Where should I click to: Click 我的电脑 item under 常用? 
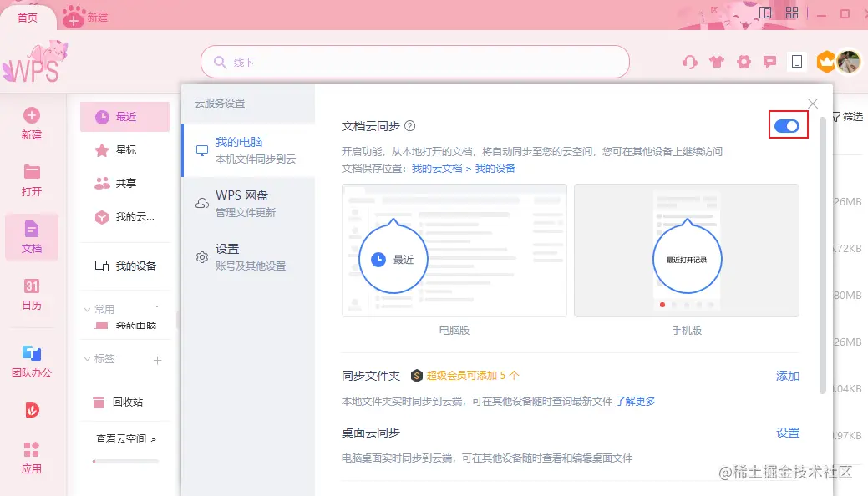pyautogui.click(x=125, y=326)
